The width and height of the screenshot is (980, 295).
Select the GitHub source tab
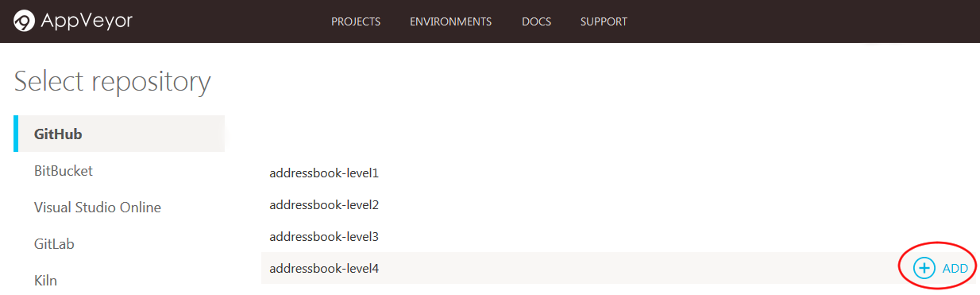coord(119,134)
